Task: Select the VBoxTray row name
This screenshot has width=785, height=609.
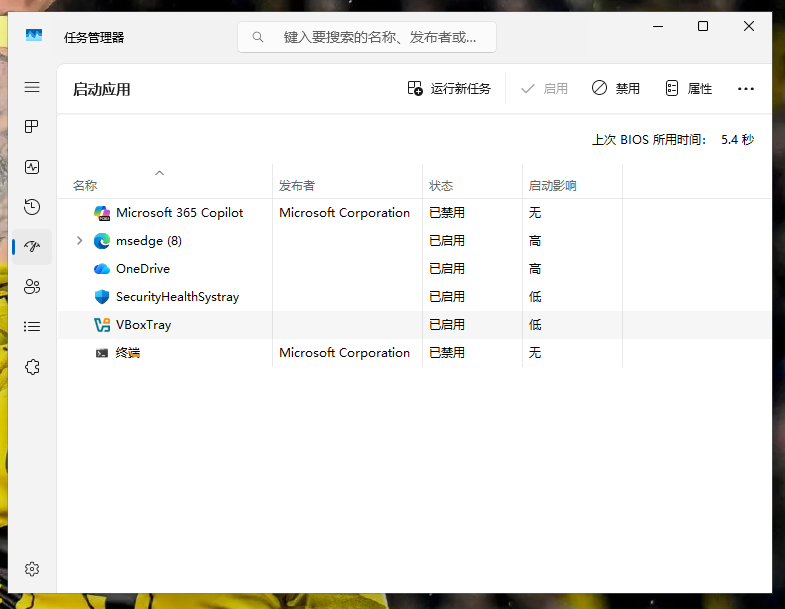Action: (144, 325)
